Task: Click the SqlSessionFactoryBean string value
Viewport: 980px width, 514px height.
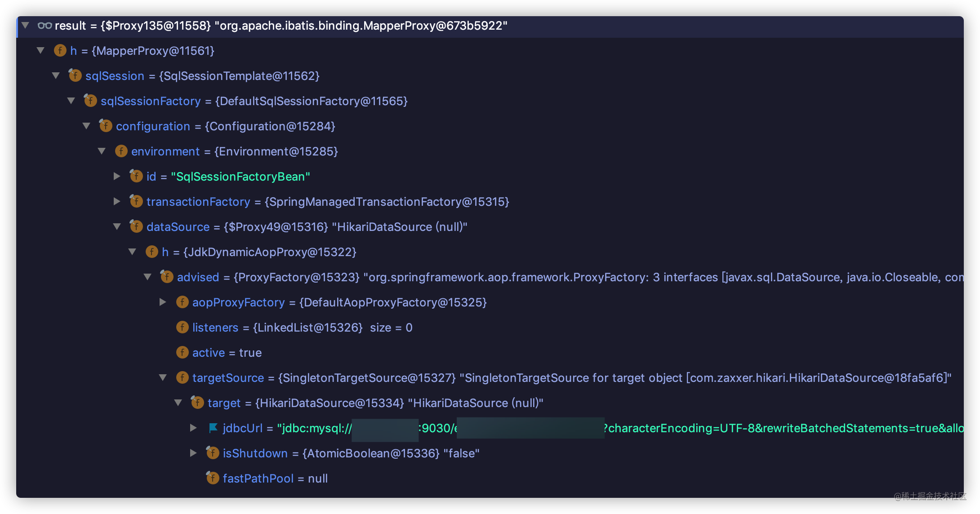Action: 241,177
